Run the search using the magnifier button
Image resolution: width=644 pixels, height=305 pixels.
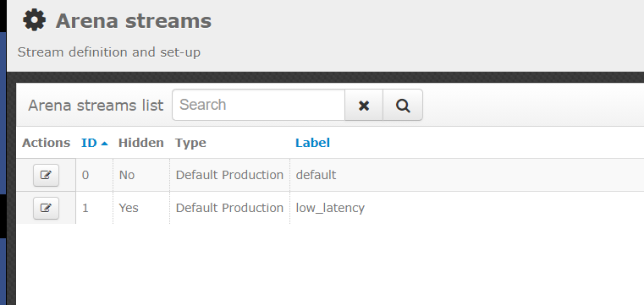click(x=403, y=106)
